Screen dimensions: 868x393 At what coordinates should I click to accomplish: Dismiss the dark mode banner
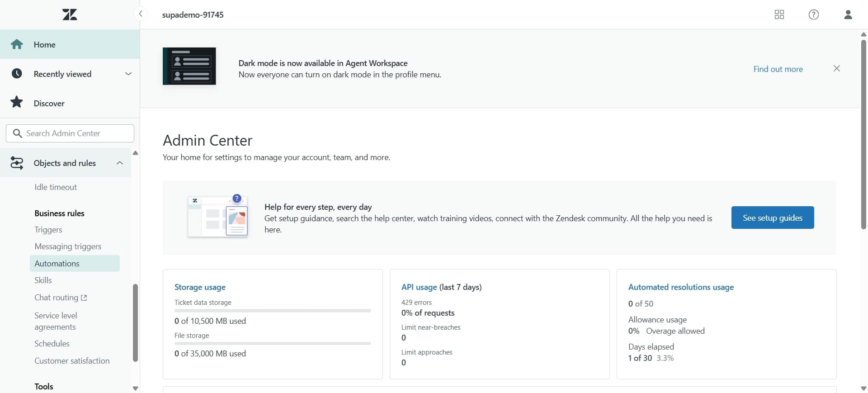coord(836,68)
